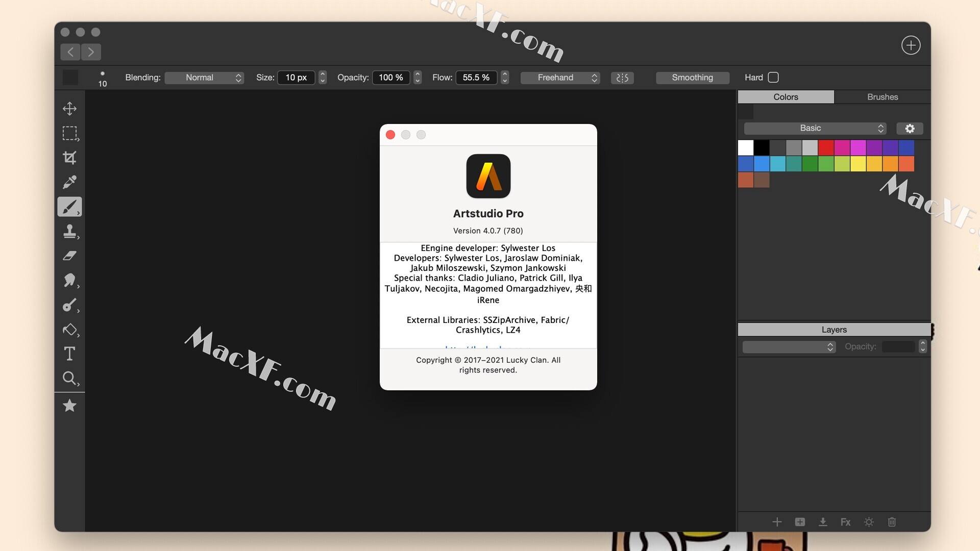
Task: Open layer adjustments sun icon
Action: click(x=869, y=522)
